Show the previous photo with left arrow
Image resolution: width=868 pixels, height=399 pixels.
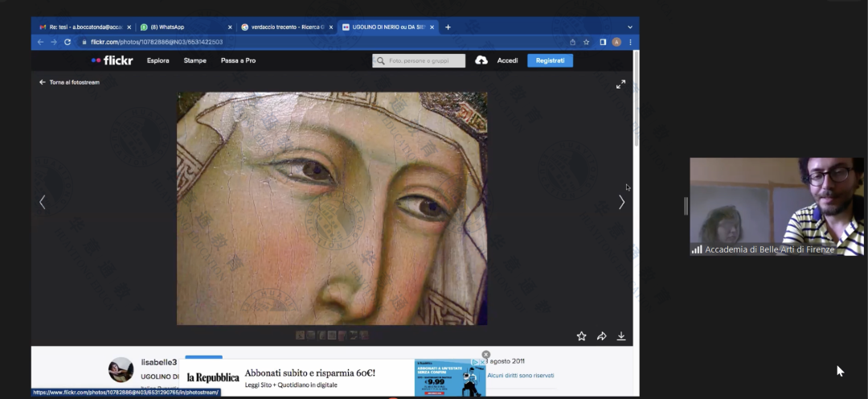click(x=42, y=202)
